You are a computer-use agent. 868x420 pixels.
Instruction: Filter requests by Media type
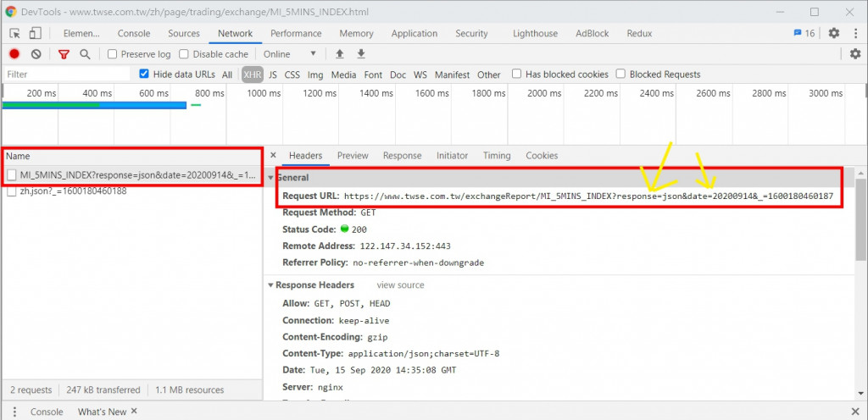pos(344,75)
